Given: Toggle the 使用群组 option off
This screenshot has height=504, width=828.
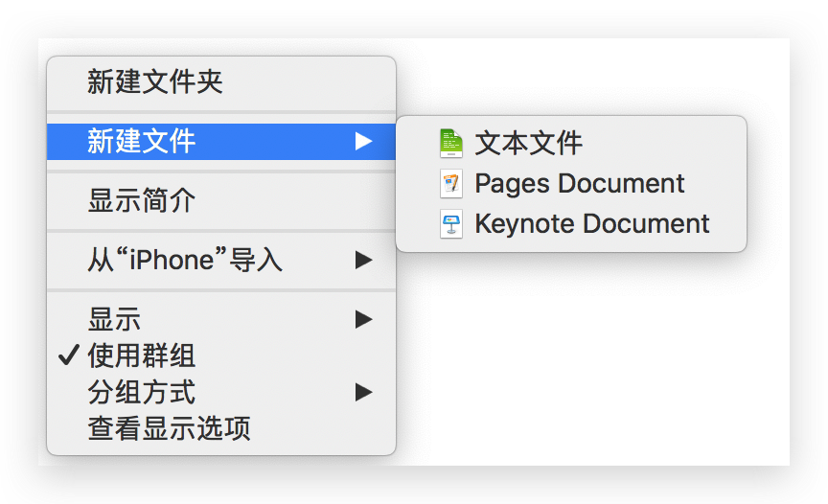Looking at the screenshot, I should tap(221, 355).
